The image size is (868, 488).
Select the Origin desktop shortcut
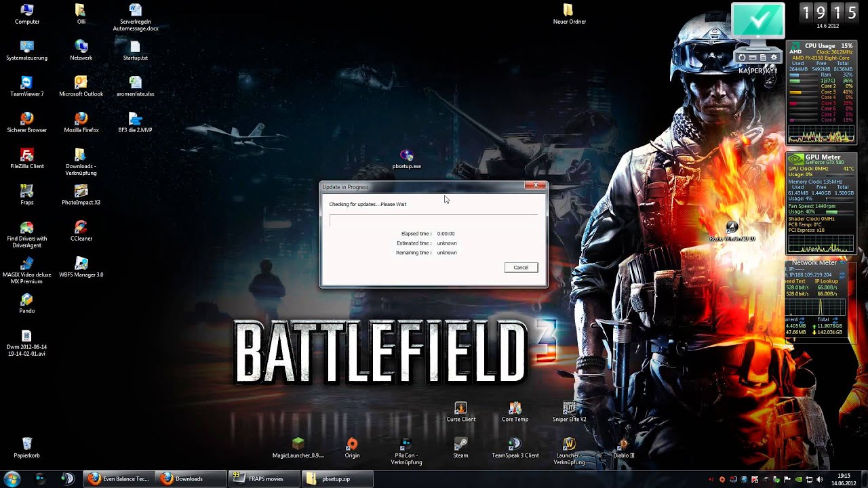[x=352, y=448]
